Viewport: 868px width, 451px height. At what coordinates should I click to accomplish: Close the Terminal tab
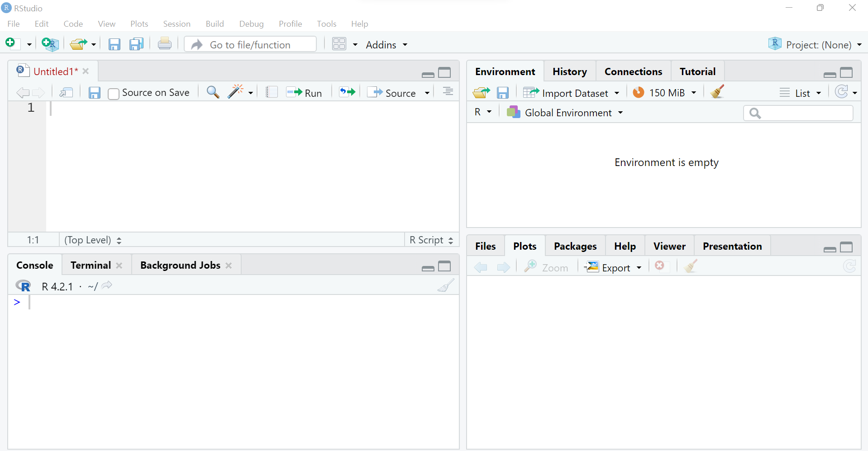point(119,266)
